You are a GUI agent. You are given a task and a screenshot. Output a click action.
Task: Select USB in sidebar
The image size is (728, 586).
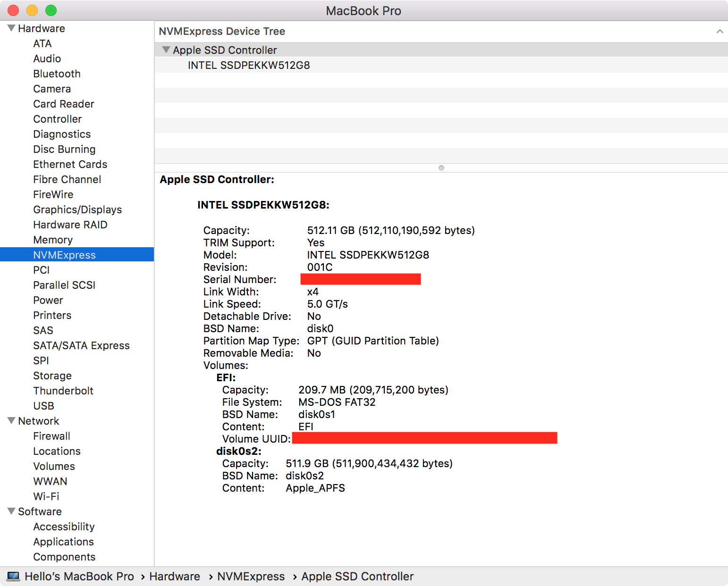[x=43, y=406]
